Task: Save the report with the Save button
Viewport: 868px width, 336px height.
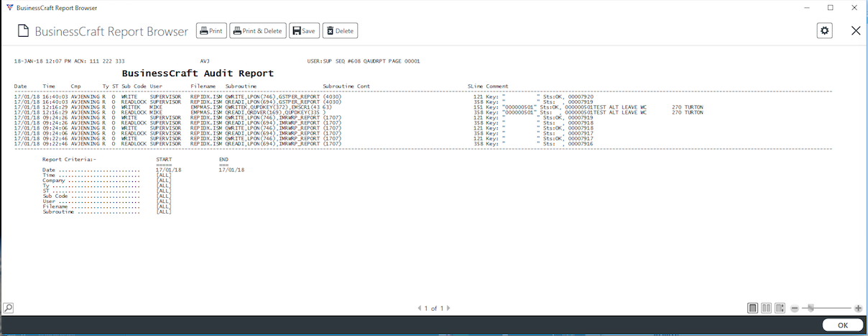Action: 304,31
